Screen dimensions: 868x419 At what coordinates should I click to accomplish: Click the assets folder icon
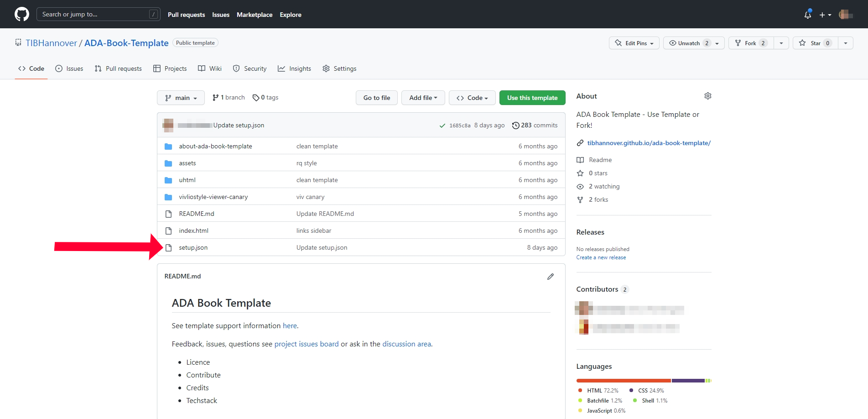click(x=168, y=162)
